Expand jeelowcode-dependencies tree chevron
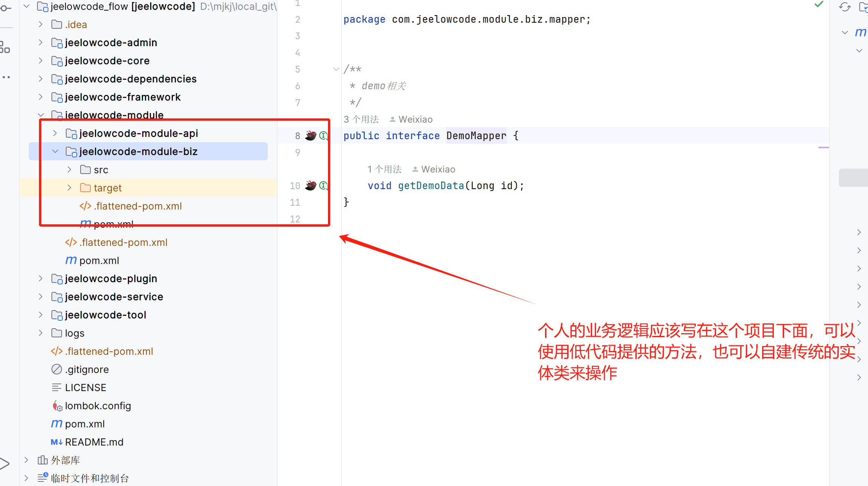Screen dimensions: 868x486 coord(40,79)
